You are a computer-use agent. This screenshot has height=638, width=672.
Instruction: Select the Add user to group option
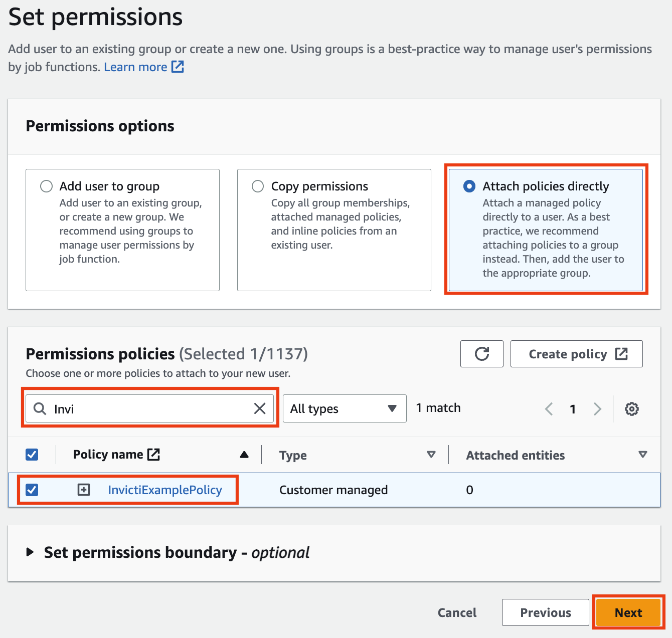[46, 186]
